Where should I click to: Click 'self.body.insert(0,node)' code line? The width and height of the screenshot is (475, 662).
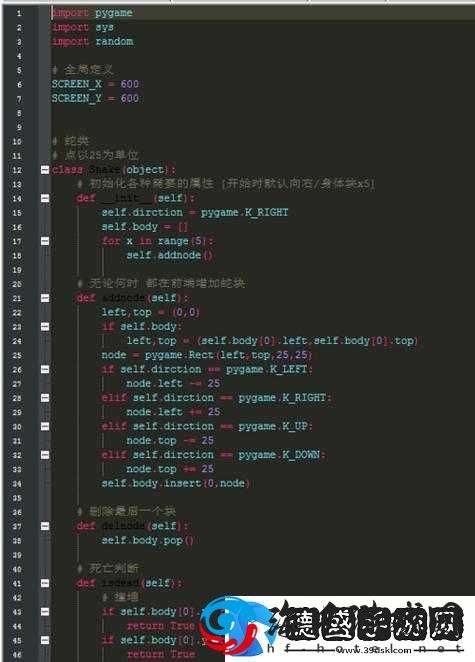pyautogui.click(x=176, y=483)
